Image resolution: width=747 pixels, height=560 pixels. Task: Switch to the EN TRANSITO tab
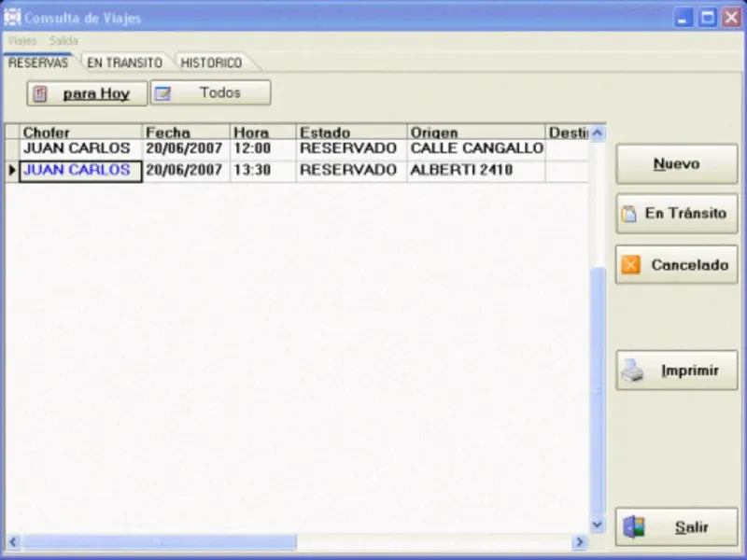(125, 63)
